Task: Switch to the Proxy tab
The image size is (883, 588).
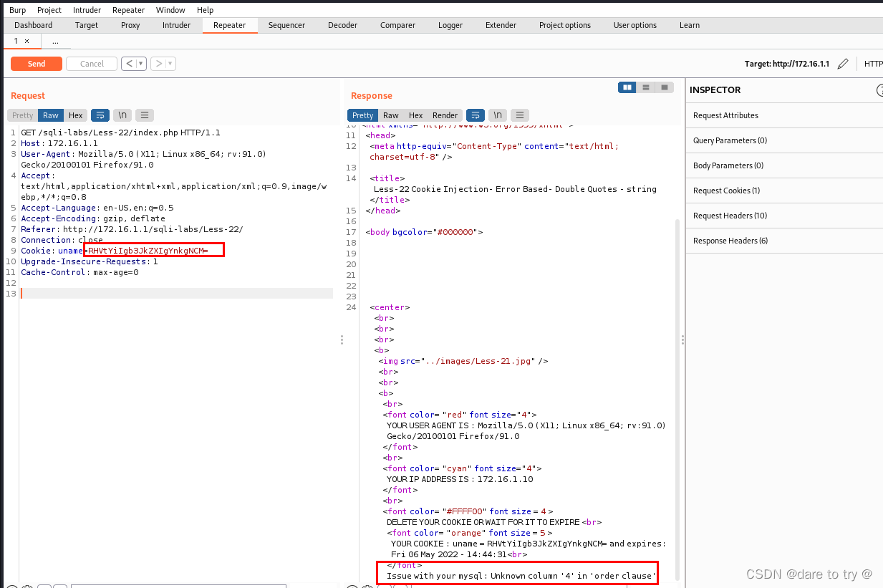Action: pos(130,25)
